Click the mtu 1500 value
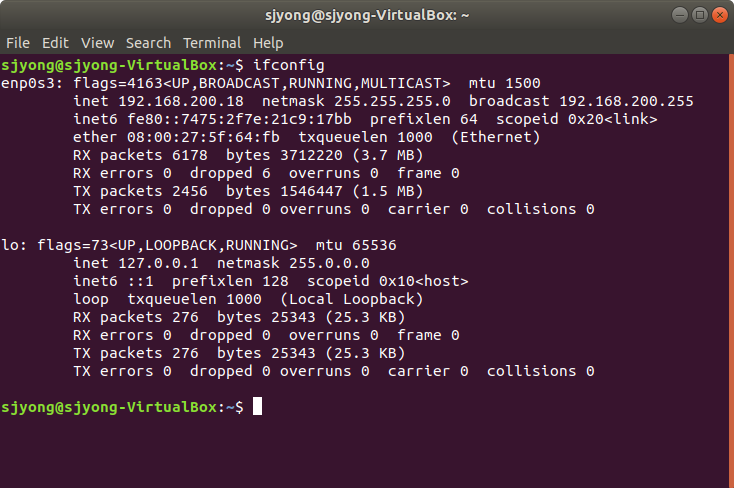 (x=505, y=83)
